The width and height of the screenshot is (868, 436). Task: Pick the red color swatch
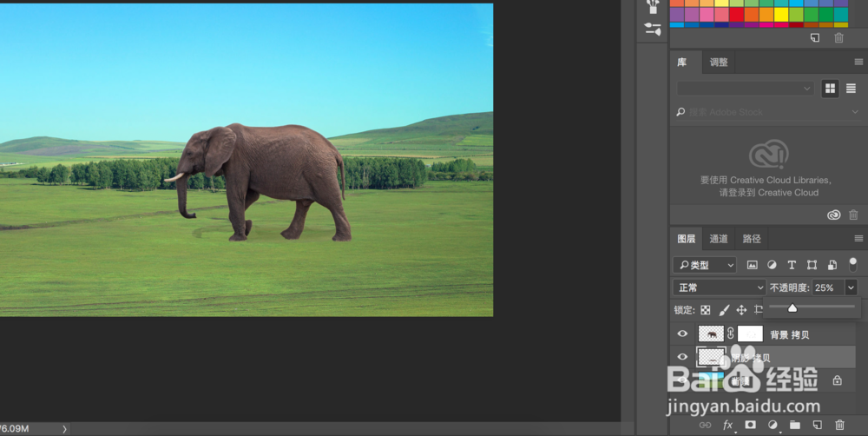click(736, 14)
